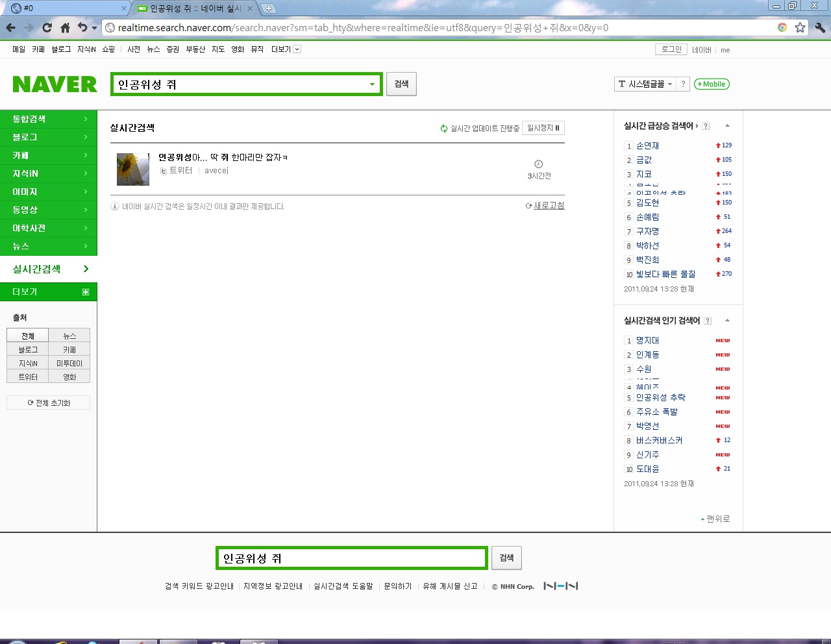Click the +Mobile badge icon
The width and height of the screenshot is (831, 644).
712,84
